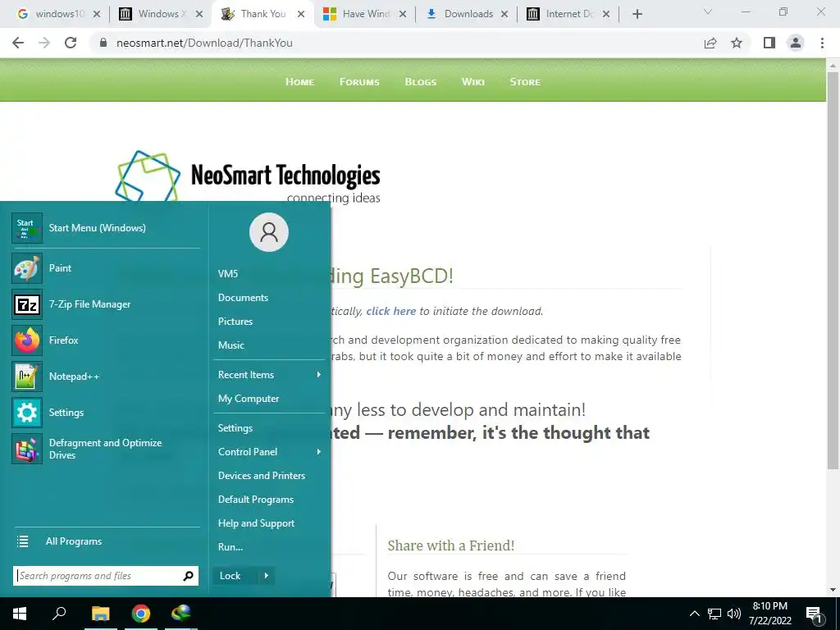840x630 pixels.
Task: Open a new Chrome tab with plus button
Action: pyautogui.click(x=637, y=14)
